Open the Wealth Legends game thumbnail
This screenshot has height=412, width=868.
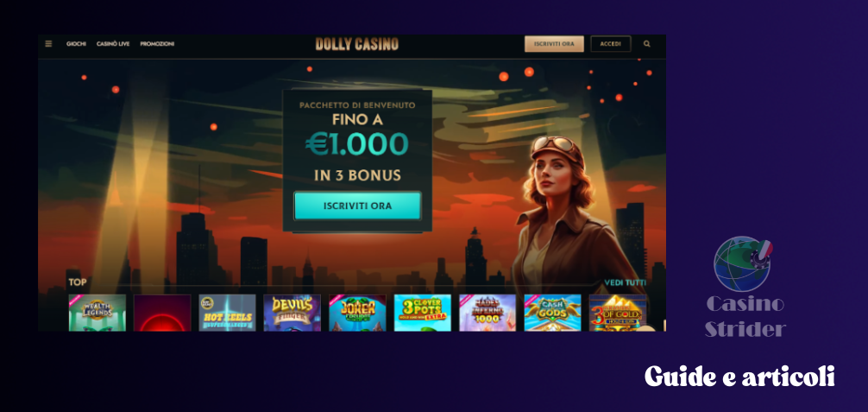(x=97, y=313)
